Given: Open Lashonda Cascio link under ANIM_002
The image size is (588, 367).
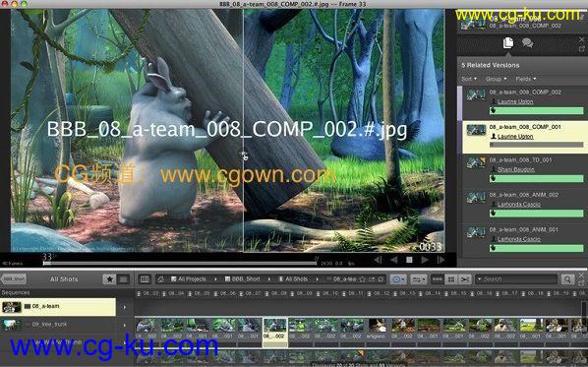Looking at the screenshot, I should coord(519,205).
